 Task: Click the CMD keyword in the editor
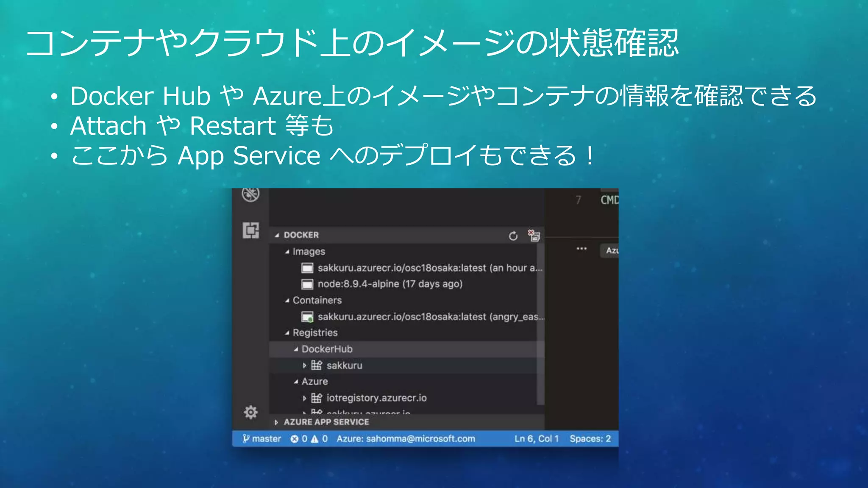pyautogui.click(x=609, y=200)
